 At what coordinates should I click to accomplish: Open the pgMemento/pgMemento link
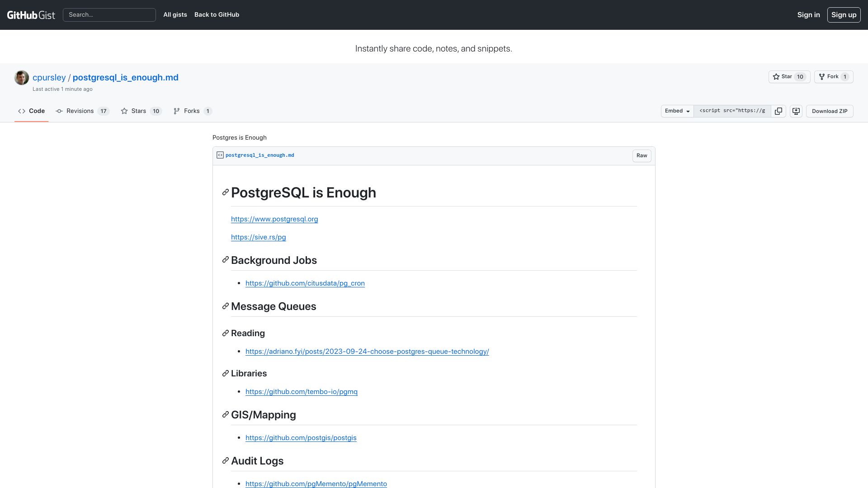316,484
